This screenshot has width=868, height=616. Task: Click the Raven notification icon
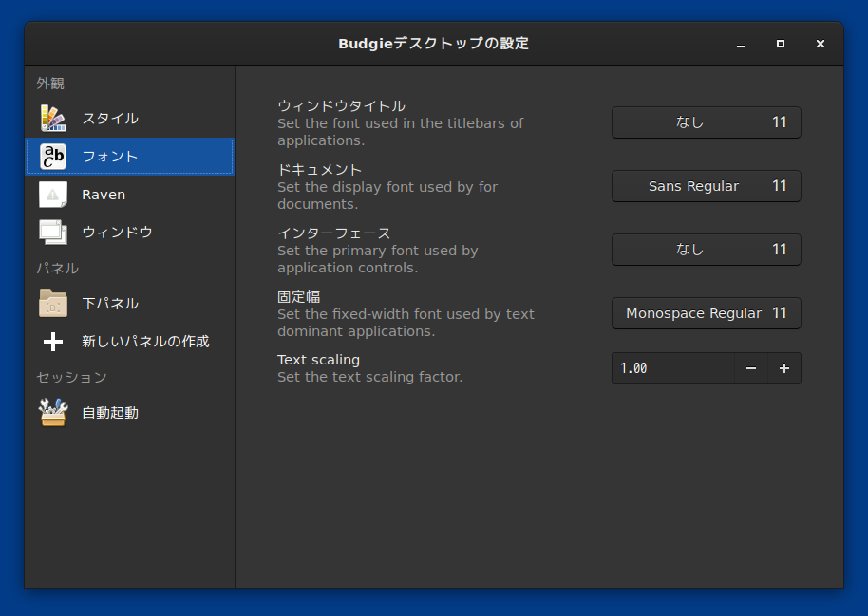[x=53, y=195]
